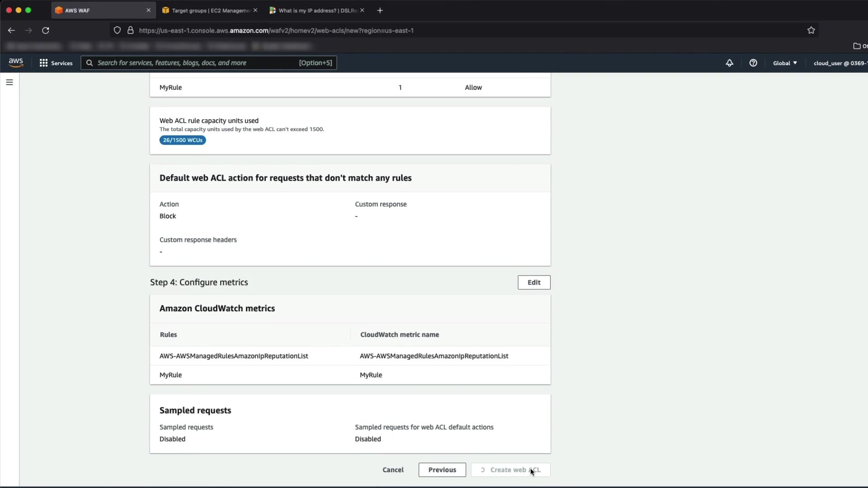Click the Previous button
The width and height of the screenshot is (868, 488).
[442, 470]
